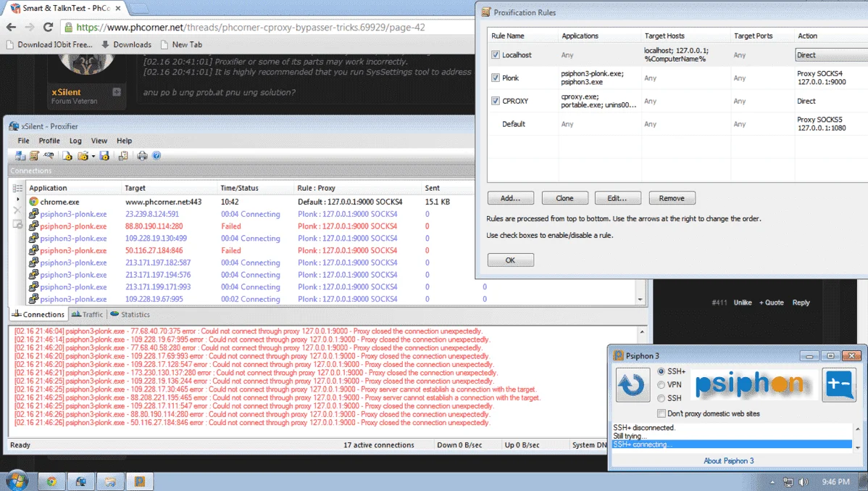This screenshot has height=491, width=868.
Task: Open Proxification Rules toolbar icon in Proxifier
Action: point(34,156)
